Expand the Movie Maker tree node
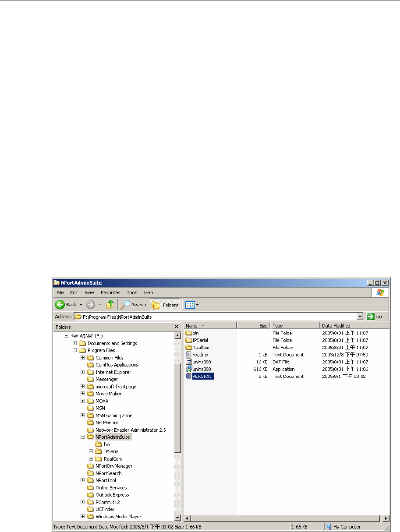 pos(83,394)
